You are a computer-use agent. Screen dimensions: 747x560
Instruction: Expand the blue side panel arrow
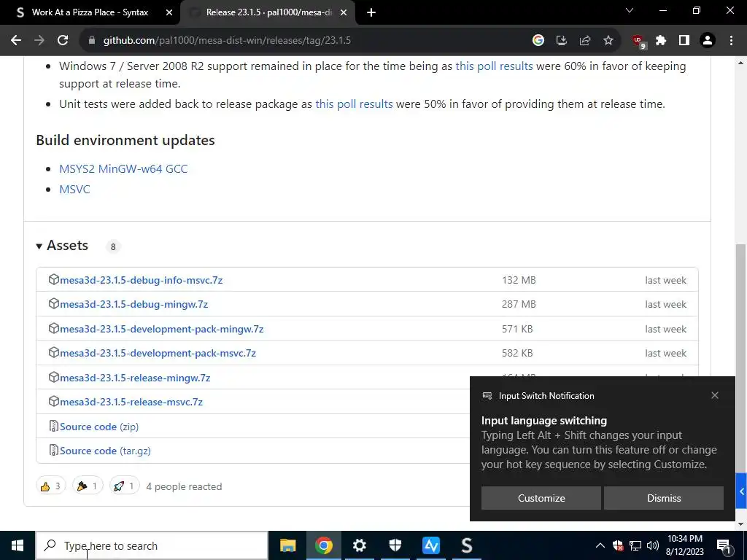click(x=741, y=491)
